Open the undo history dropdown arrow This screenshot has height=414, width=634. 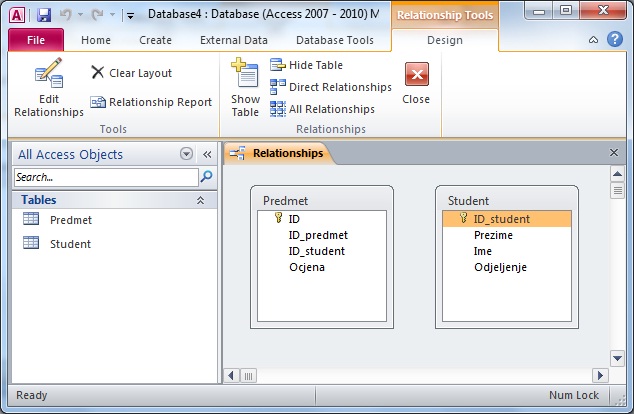80,15
